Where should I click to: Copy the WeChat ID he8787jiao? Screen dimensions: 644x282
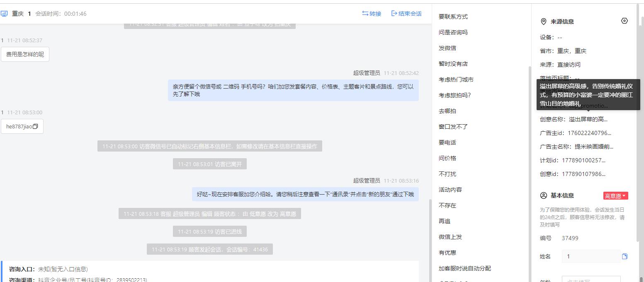coord(35,127)
